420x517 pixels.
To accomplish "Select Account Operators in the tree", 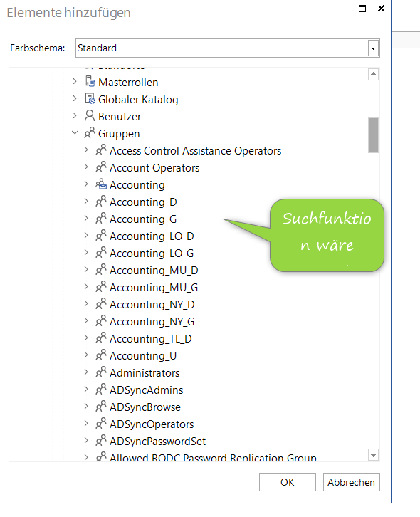I will (x=154, y=168).
